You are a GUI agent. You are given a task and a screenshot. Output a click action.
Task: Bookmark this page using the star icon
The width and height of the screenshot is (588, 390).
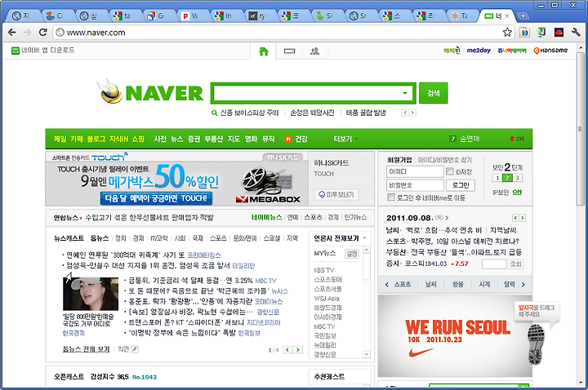coord(507,33)
